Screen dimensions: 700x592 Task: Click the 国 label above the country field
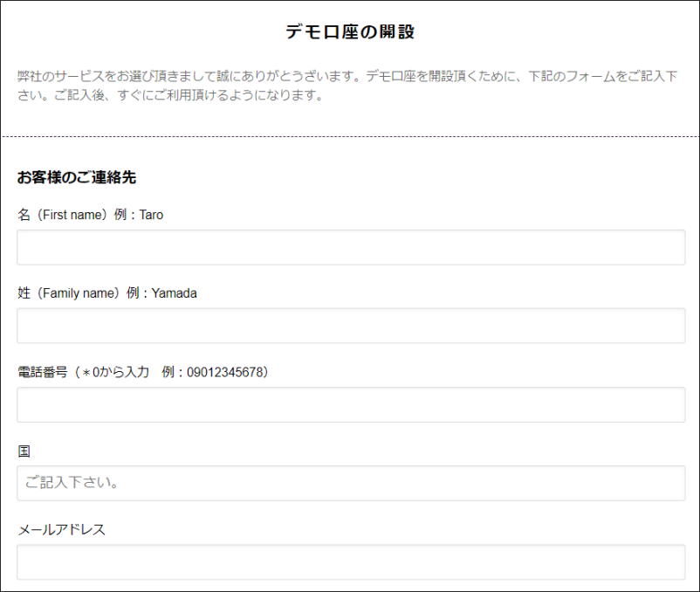point(24,451)
